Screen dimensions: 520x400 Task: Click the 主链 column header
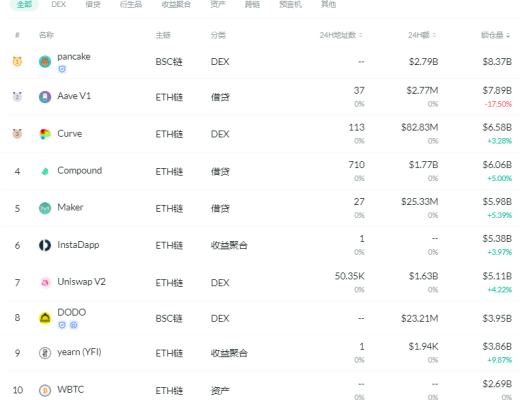pos(163,35)
